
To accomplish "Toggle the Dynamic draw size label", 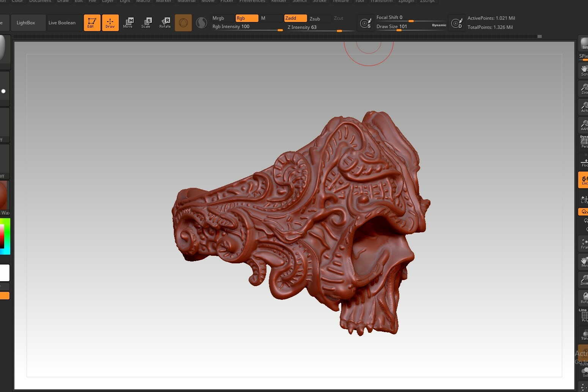I will [439, 25].
